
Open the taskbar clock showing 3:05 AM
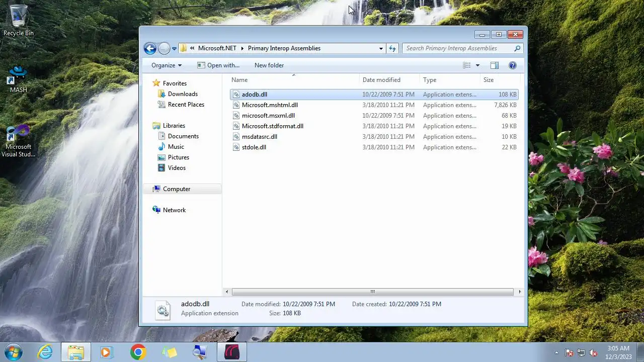618,352
